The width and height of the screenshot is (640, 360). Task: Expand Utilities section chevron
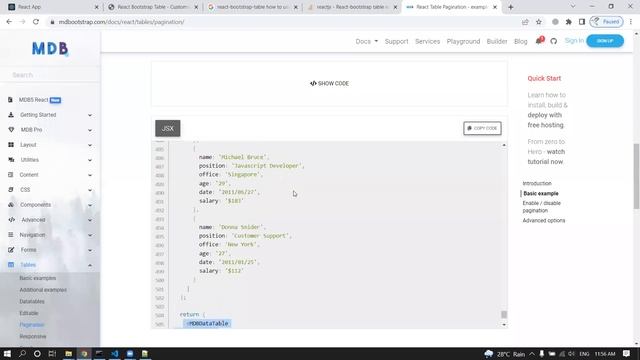90,160
